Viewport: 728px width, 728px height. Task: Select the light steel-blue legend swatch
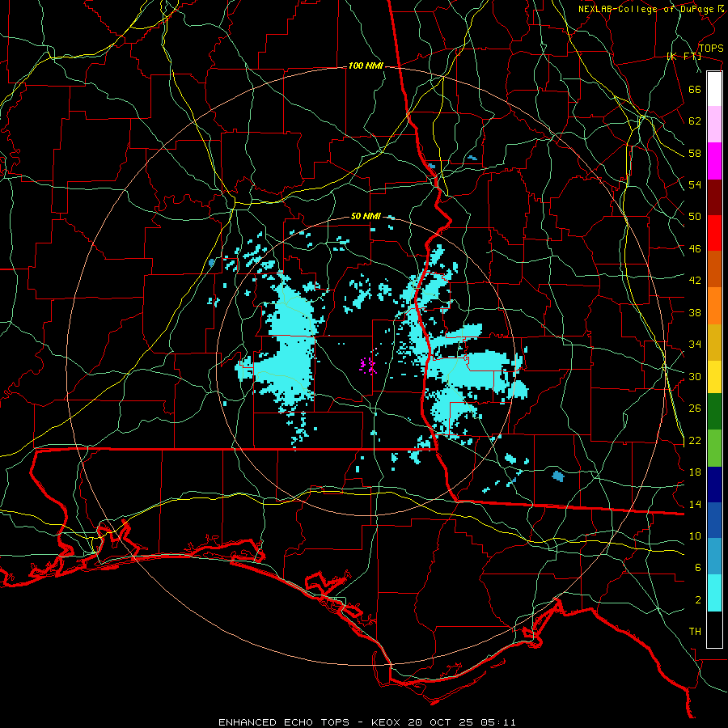click(714, 557)
